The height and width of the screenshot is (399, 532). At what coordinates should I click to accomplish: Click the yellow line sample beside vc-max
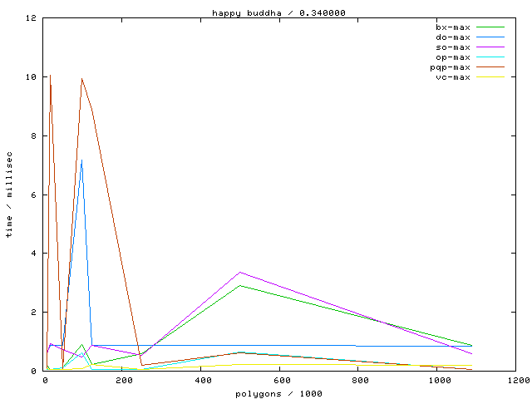pos(490,77)
